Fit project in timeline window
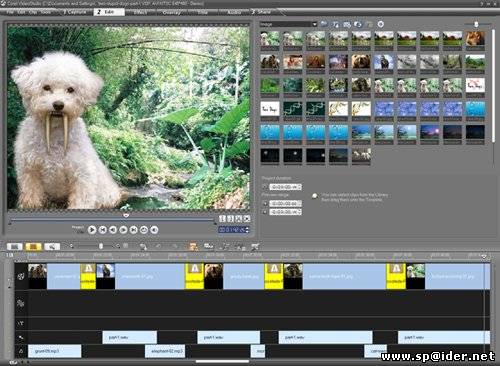 pos(126,246)
